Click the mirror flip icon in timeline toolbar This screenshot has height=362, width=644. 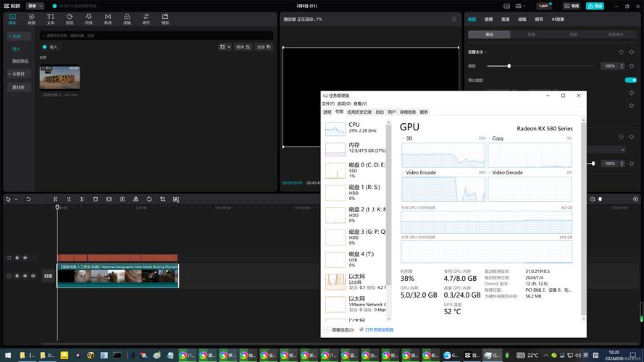(135, 199)
